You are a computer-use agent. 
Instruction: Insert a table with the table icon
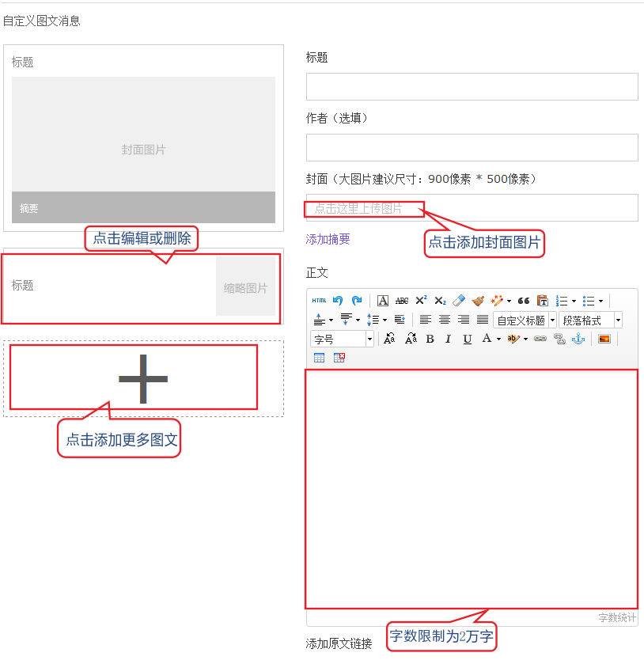(320, 358)
